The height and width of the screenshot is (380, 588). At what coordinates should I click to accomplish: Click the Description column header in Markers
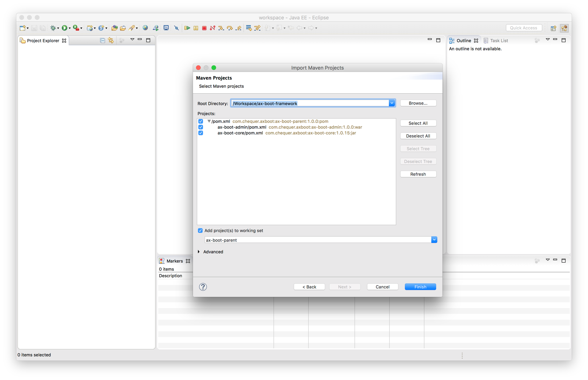point(171,276)
